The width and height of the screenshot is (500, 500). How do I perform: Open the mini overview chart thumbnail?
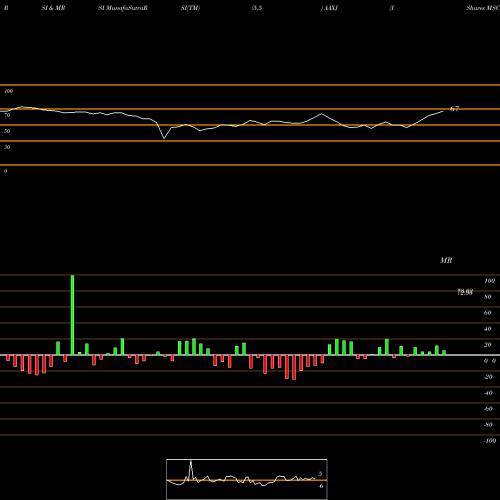coord(247,479)
